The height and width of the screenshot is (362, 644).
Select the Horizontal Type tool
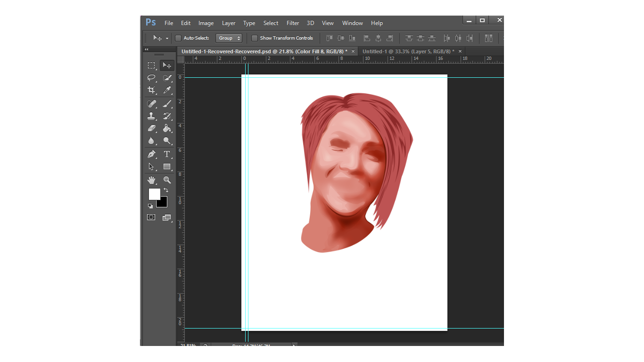pyautogui.click(x=167, y=154)
